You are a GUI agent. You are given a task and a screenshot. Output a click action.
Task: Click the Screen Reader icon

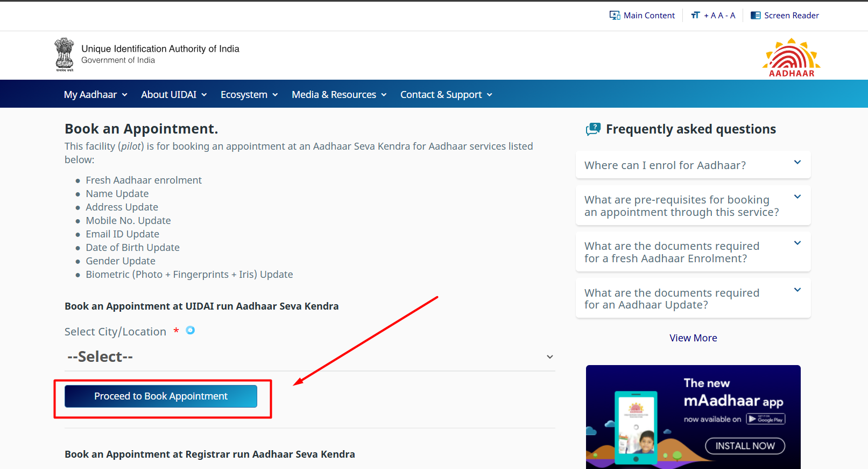tap(756, 16)
